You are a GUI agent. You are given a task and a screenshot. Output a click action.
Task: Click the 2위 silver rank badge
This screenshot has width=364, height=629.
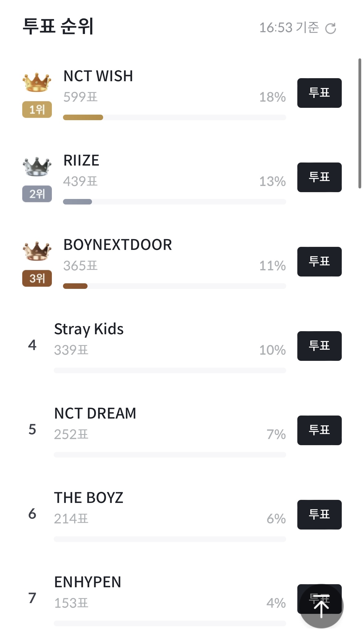click(x=37, y=194)
